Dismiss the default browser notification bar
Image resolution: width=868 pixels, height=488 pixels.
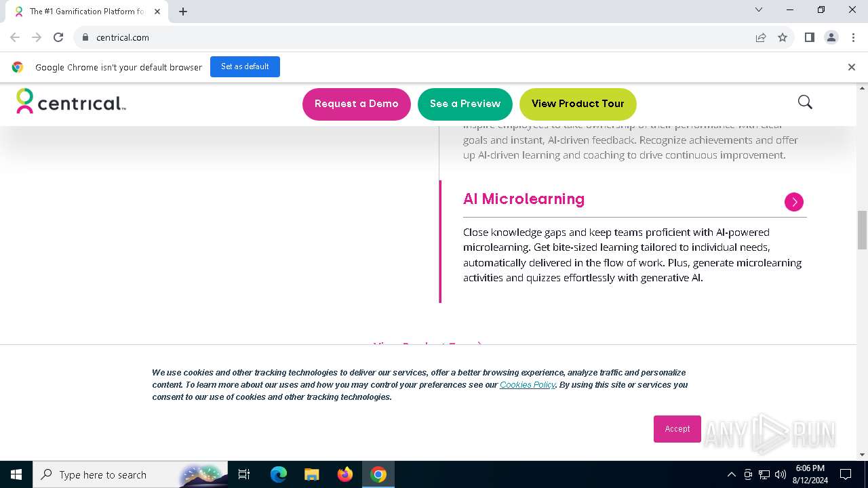[x=851, y=67]
